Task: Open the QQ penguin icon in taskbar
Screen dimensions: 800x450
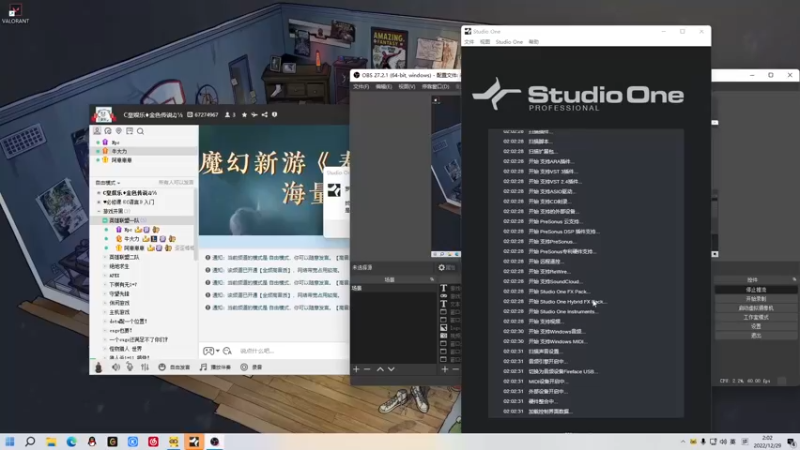Action: pyautogui.click(x=92, y=441)
